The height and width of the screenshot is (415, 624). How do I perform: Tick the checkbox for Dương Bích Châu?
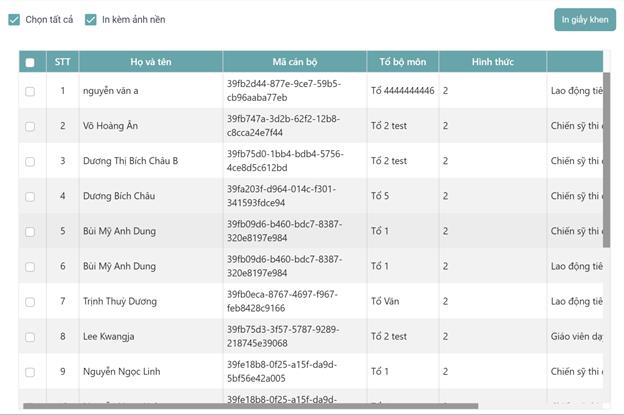pyautogui.click(x=30, y=196)
